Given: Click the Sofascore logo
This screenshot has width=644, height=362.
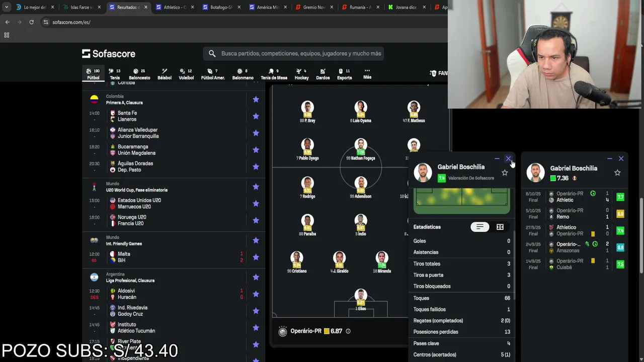Looking at the screenshot, I should point(109,54).
